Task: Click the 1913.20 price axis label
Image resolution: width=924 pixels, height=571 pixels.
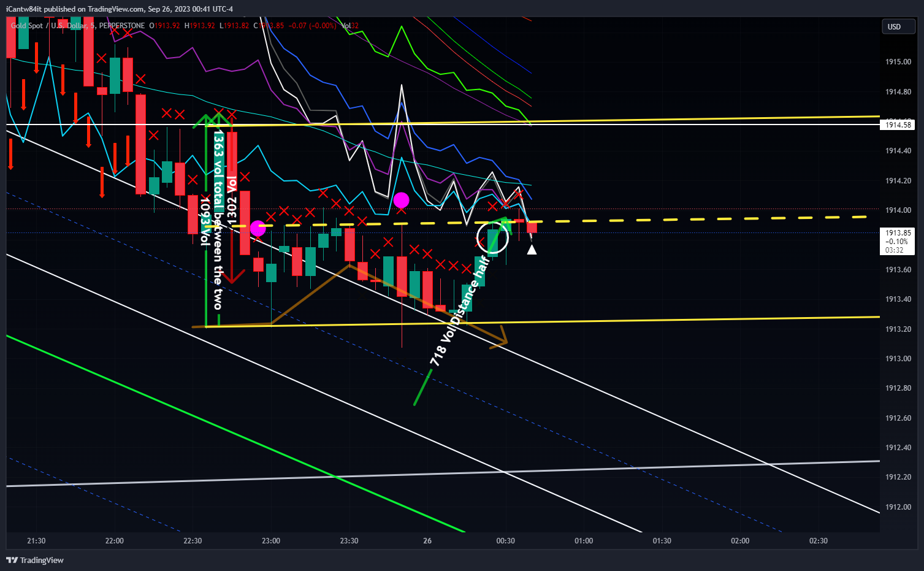Action: click(898, 329)
